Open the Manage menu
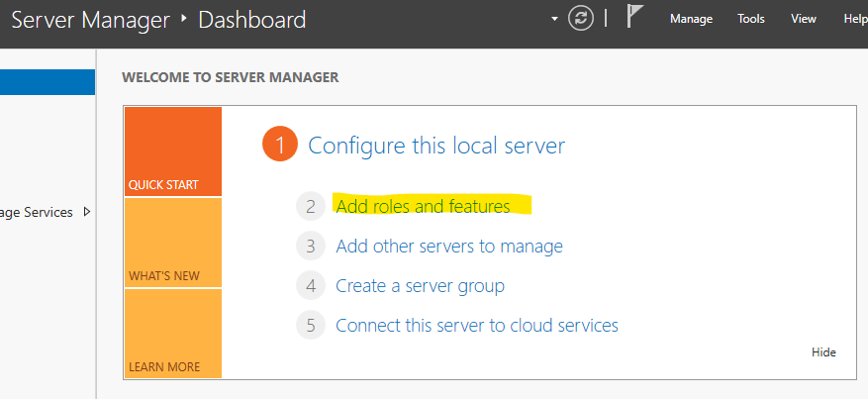This screenshot has height=399, width=868. (691, 19)
